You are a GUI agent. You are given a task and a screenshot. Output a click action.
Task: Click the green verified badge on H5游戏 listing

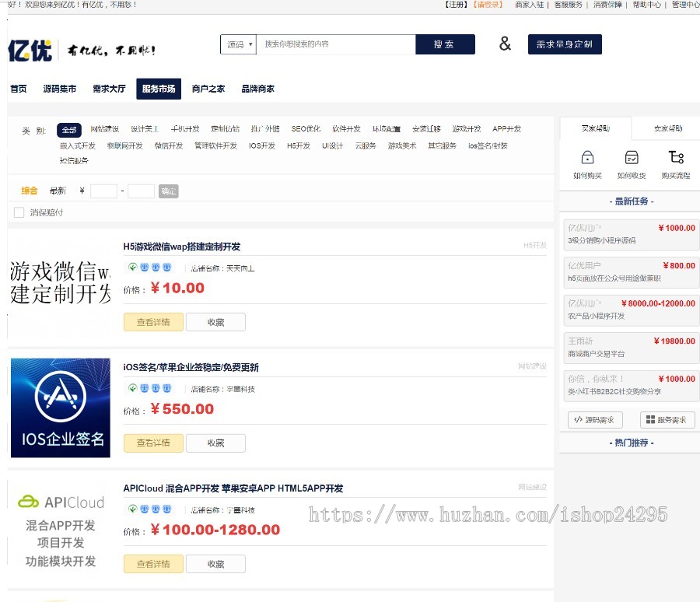132,267
